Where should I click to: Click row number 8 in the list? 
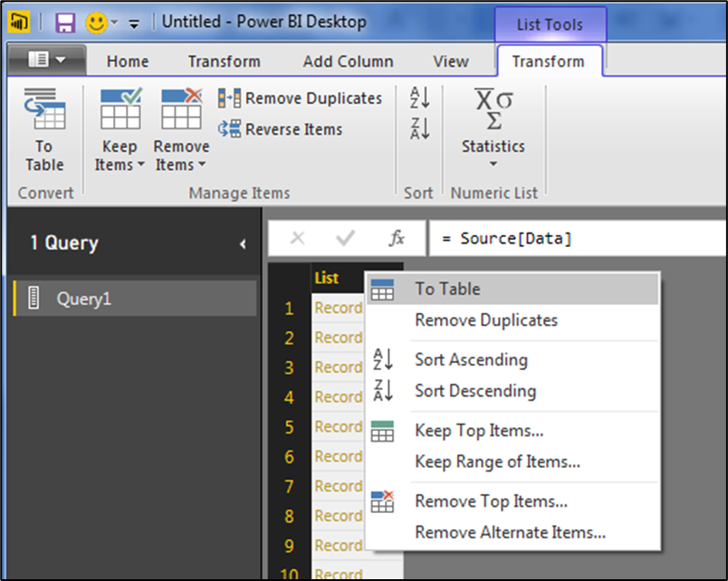tap(289, 516)
